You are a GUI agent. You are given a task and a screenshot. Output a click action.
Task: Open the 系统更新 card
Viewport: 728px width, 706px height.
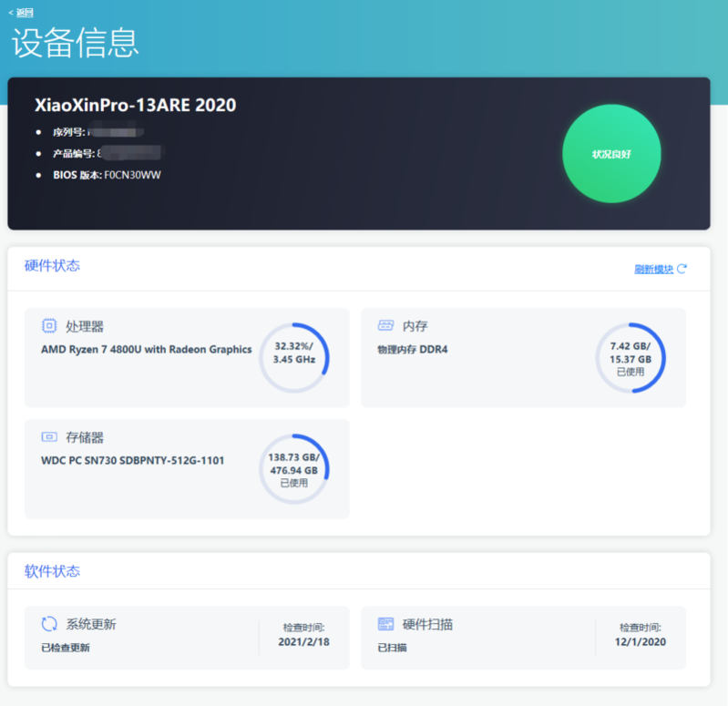pos(146,638)
